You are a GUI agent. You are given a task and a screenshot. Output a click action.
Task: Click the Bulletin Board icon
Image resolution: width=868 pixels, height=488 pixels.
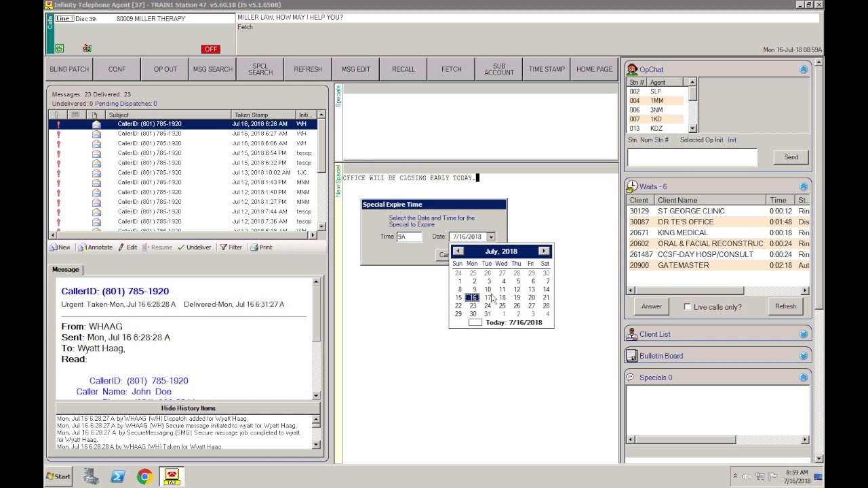pos(632,356)
